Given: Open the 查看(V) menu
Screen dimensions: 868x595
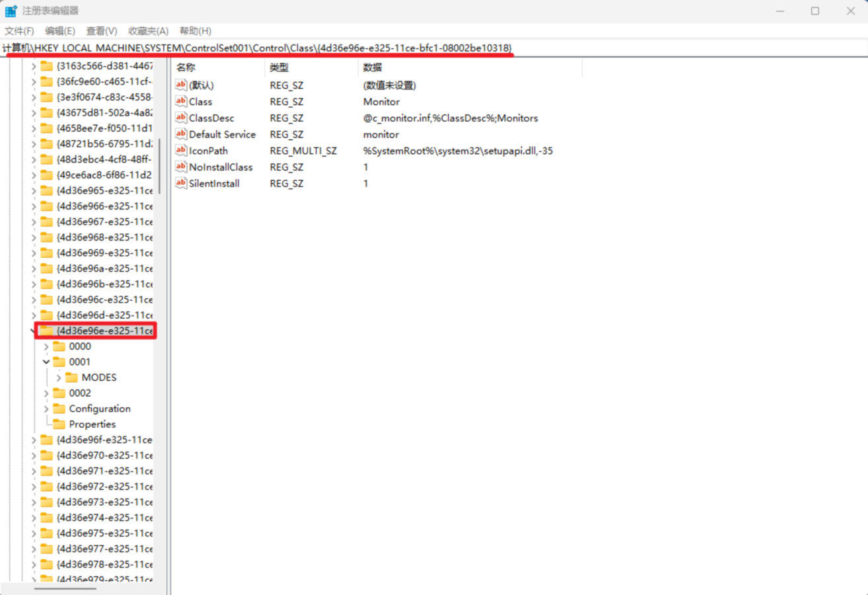Looking at the screenshot, I should (101, 31).
